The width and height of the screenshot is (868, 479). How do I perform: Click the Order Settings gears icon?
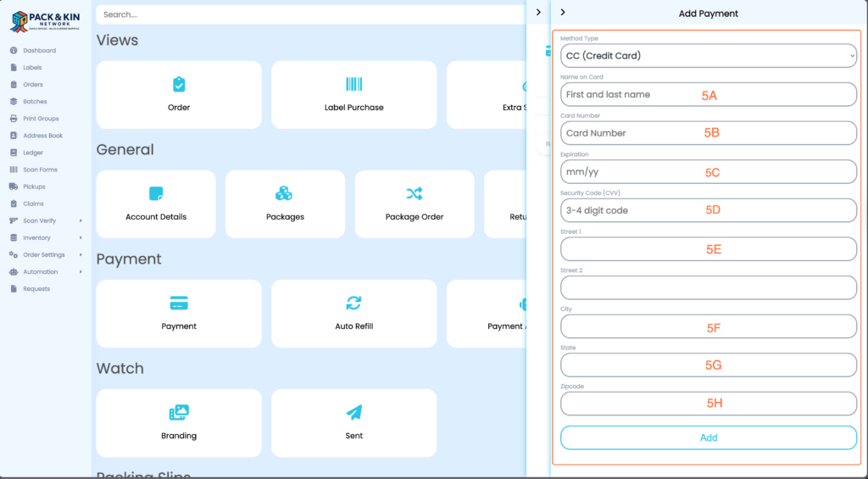[x=14, y=254]
